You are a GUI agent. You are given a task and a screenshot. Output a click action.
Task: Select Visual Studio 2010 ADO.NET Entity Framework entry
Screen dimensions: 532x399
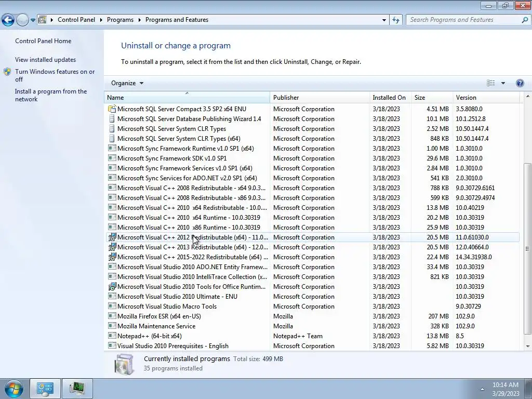pyautogui.click(x=312, y=267)
